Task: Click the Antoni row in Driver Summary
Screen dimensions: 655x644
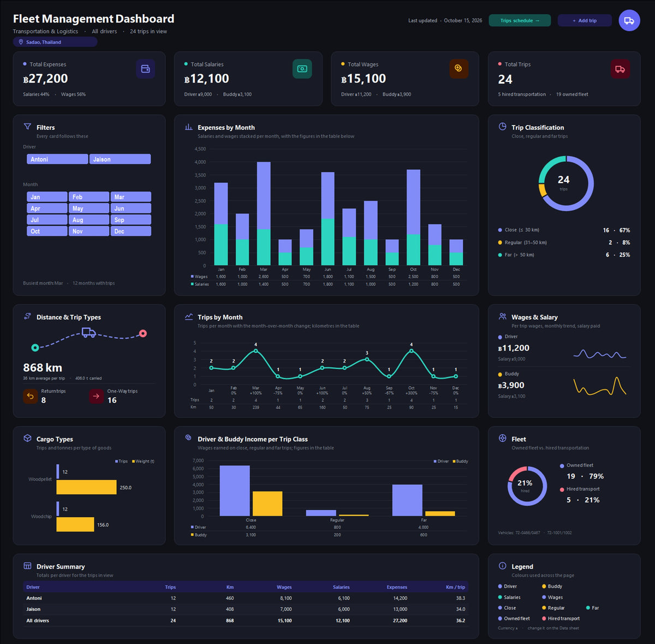Action: (246, 598)
